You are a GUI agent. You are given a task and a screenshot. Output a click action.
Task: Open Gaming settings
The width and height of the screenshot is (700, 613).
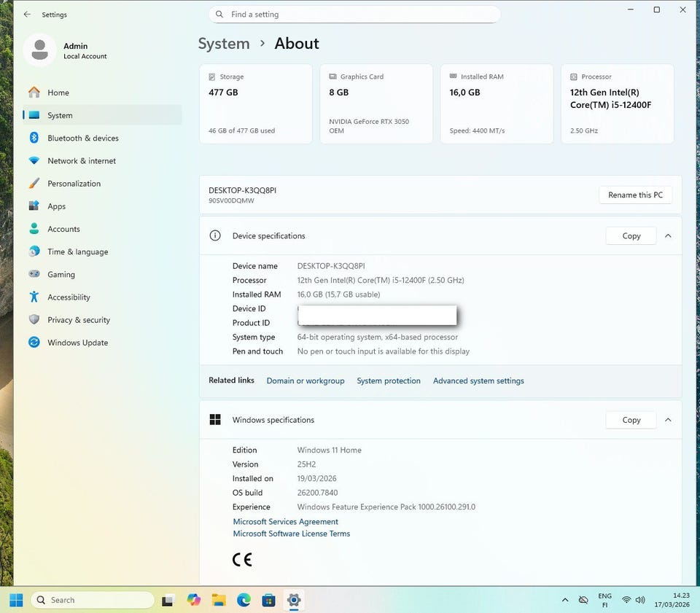pos(102,274)
